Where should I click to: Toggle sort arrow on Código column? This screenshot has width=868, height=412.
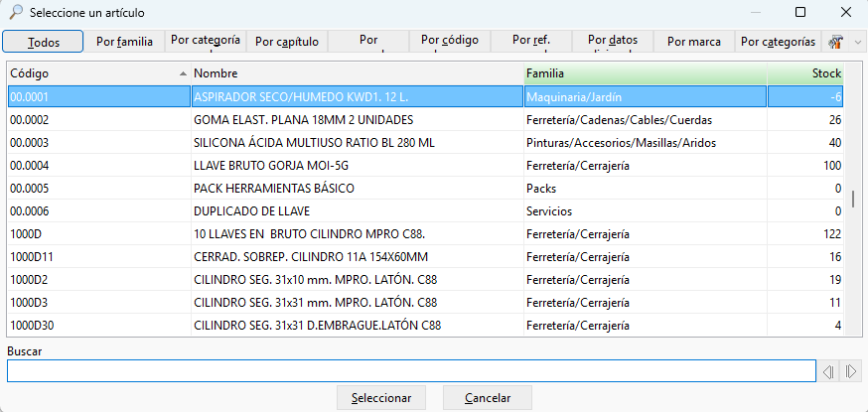(x=183, y=73)
